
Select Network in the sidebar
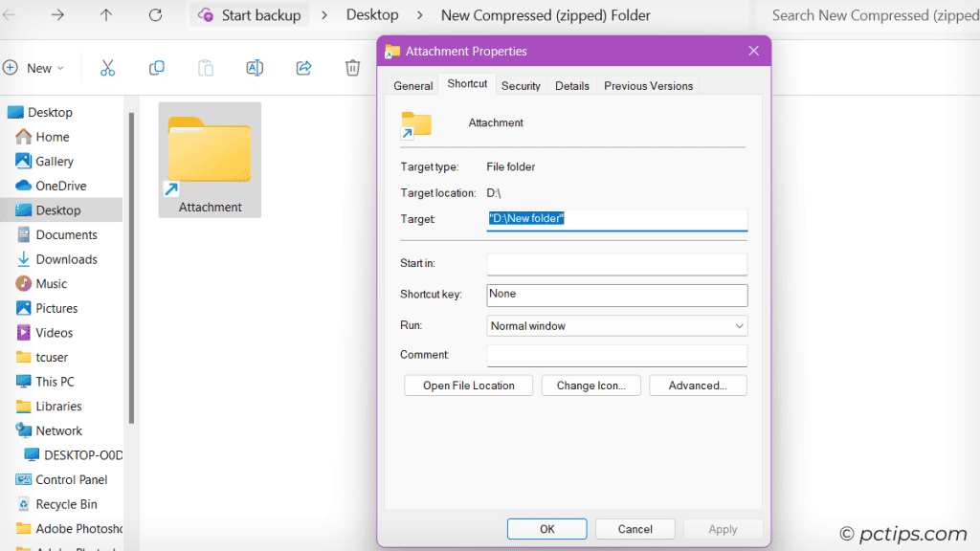click(x=56, y=430)
